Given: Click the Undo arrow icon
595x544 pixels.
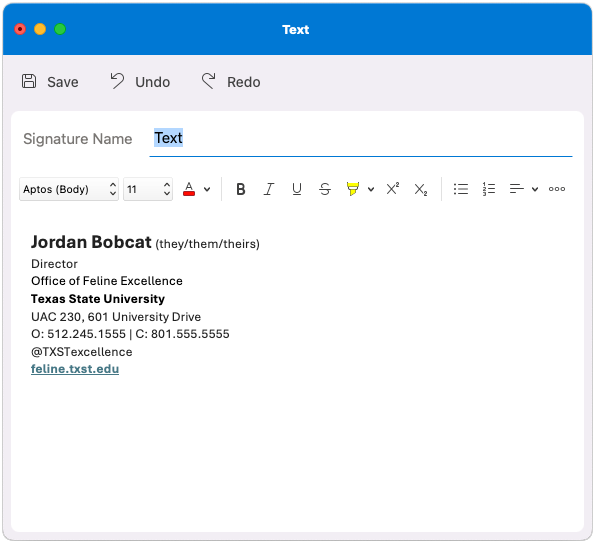Looking at the screenshot, I should [x=117, y=81].
